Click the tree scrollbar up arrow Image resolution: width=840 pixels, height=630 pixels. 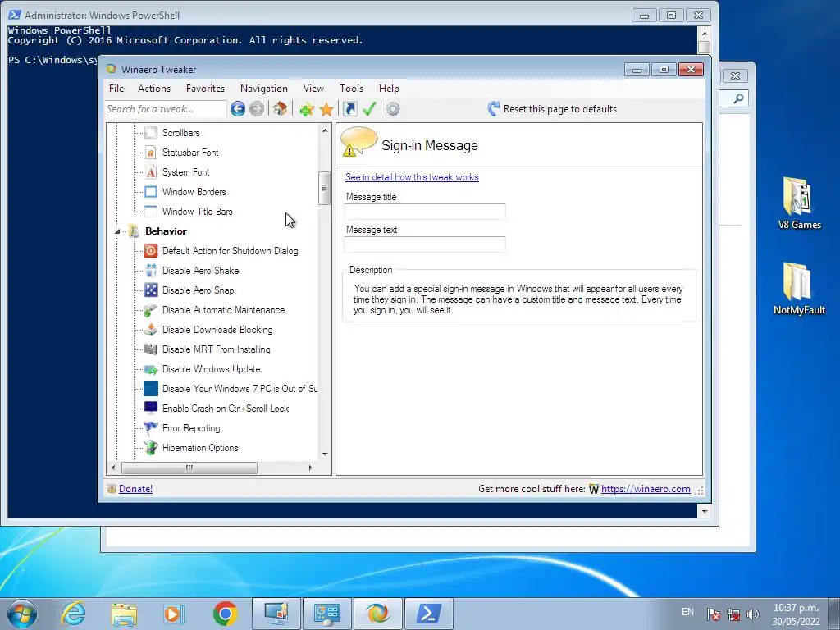[x=325, y=130]
